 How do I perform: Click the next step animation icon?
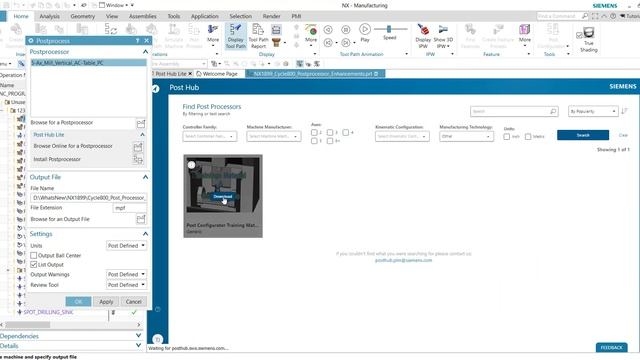click(x=346, y=42)
